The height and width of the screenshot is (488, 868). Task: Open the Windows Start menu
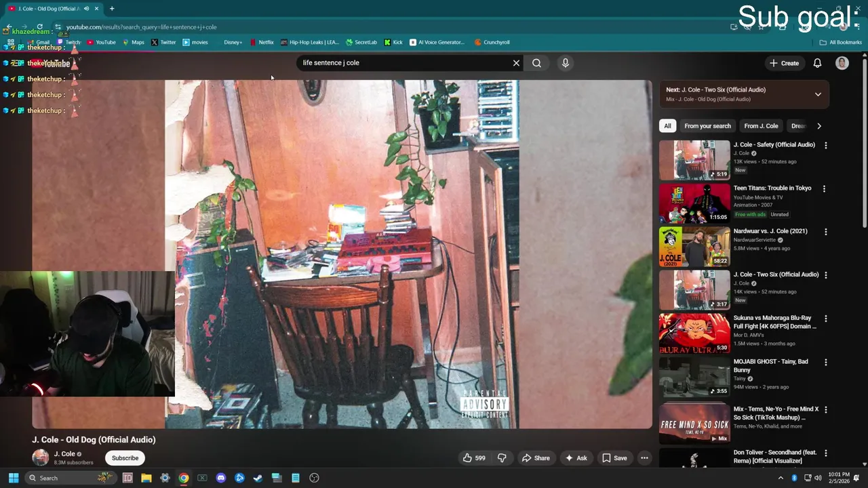pyautogui.click(x=13, y=478)
